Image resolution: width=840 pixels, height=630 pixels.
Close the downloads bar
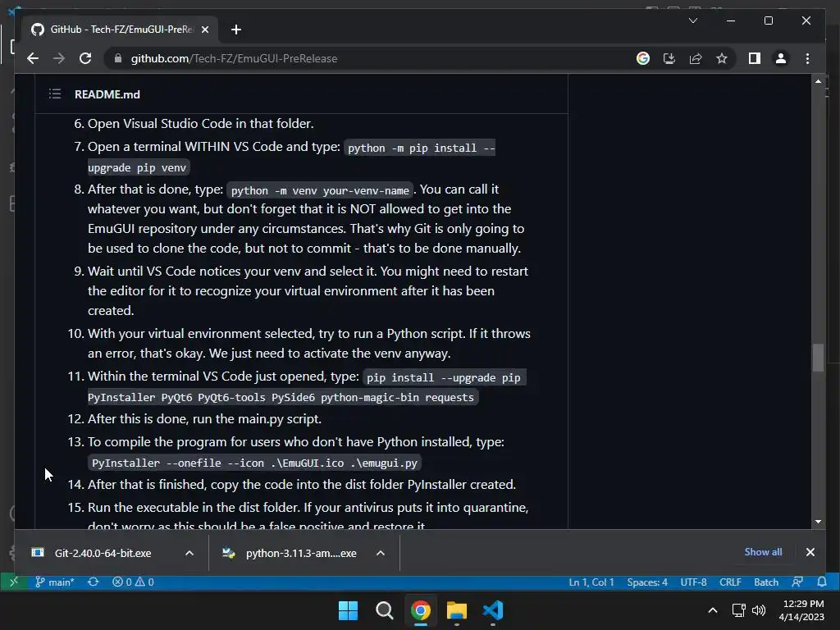[810, 552]
